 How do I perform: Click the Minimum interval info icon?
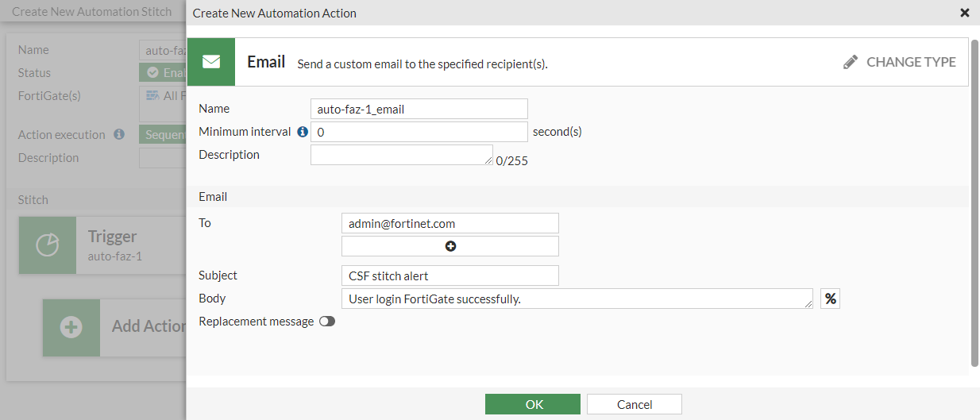pyautogui.click(x=302, y=132)
